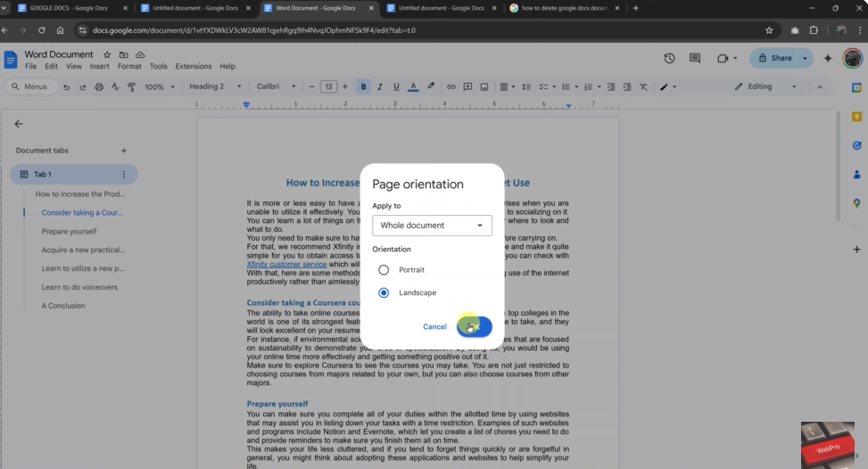Open the File menu
The image size is (868, 469).
pos(31,66)
